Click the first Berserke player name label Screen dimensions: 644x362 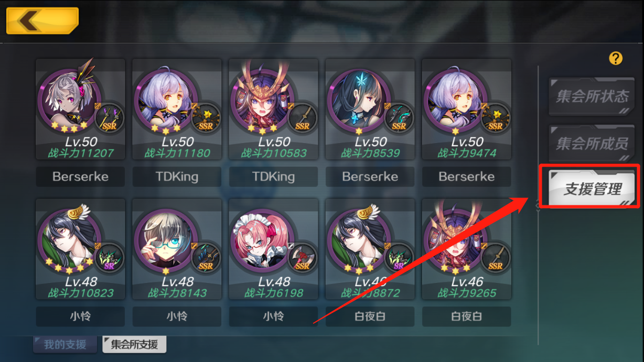pyautogui.click(x=80, y=177)
